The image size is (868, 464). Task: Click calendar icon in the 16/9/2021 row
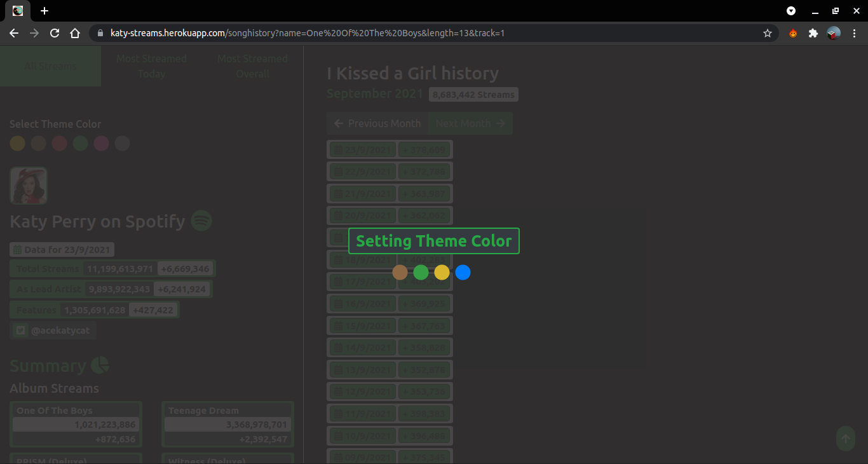tap(339, 304)
